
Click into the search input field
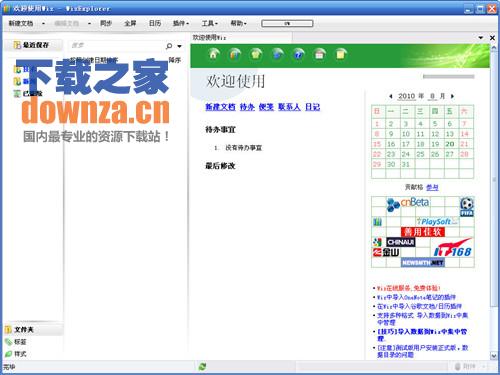[x=117, y=46]
